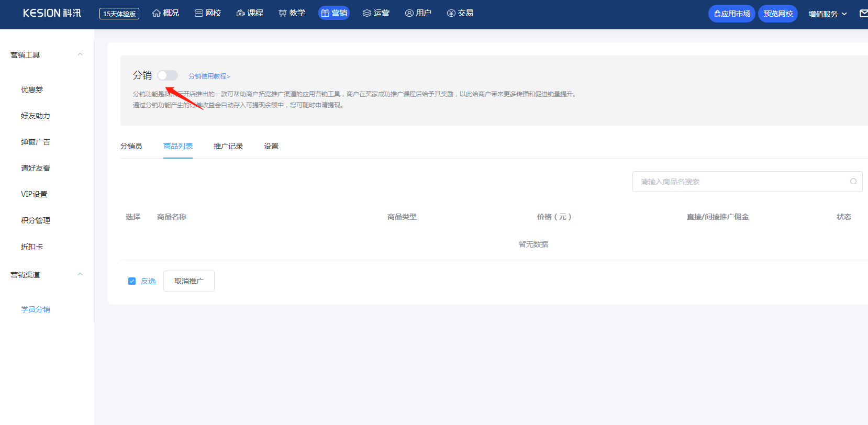This screenshot has width=868, height=425.
Task: Click the 取消推广 button
Action: (x=189, y=281)
